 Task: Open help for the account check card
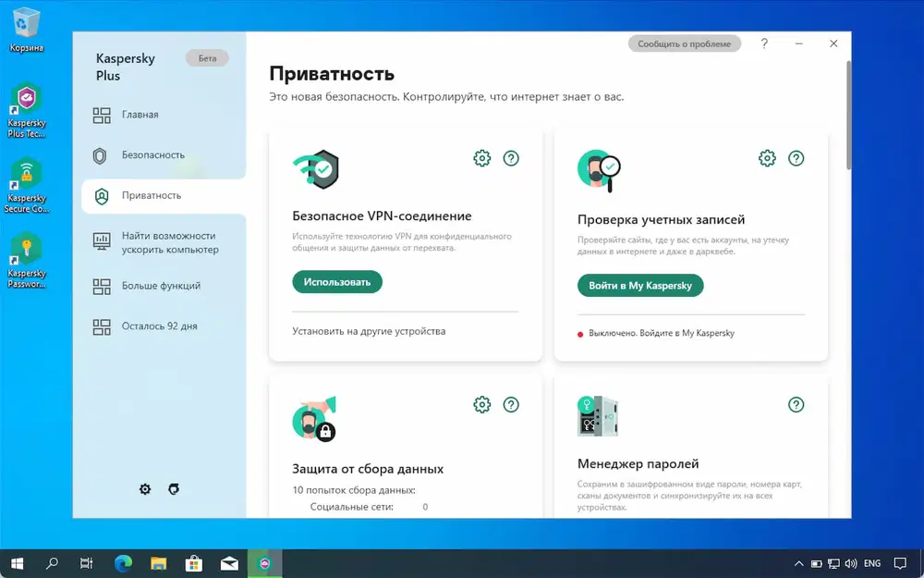[x=796, y=158]
